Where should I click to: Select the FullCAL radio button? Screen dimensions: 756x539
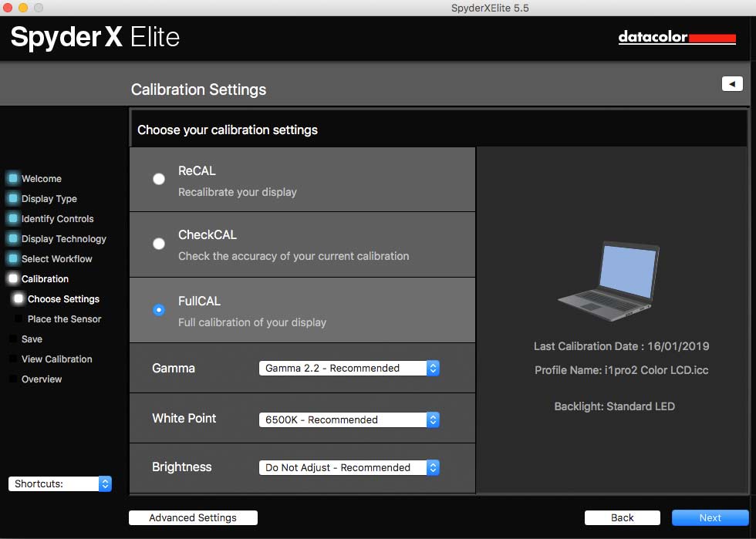pos(159,309)
